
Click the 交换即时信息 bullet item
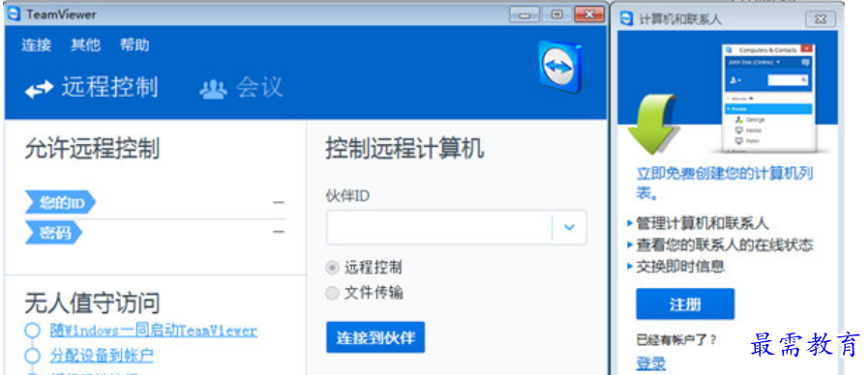679,266
